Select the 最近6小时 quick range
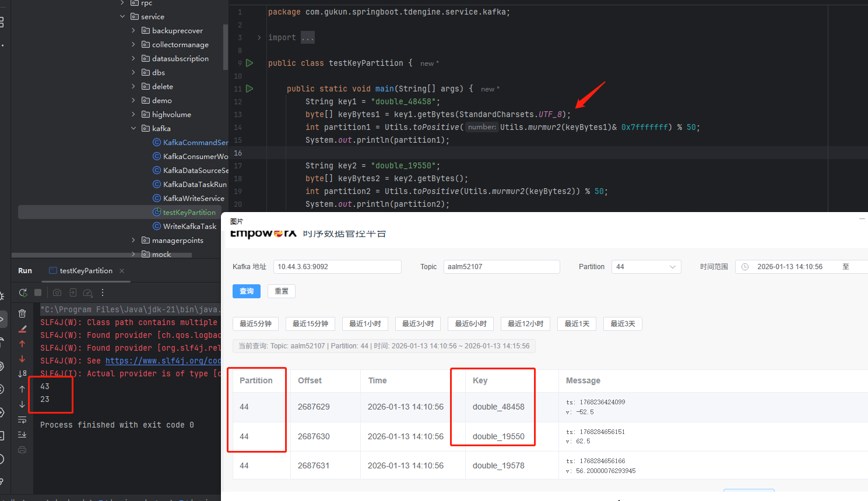Viewport: 868px width, 501px height. click(471, 324)
